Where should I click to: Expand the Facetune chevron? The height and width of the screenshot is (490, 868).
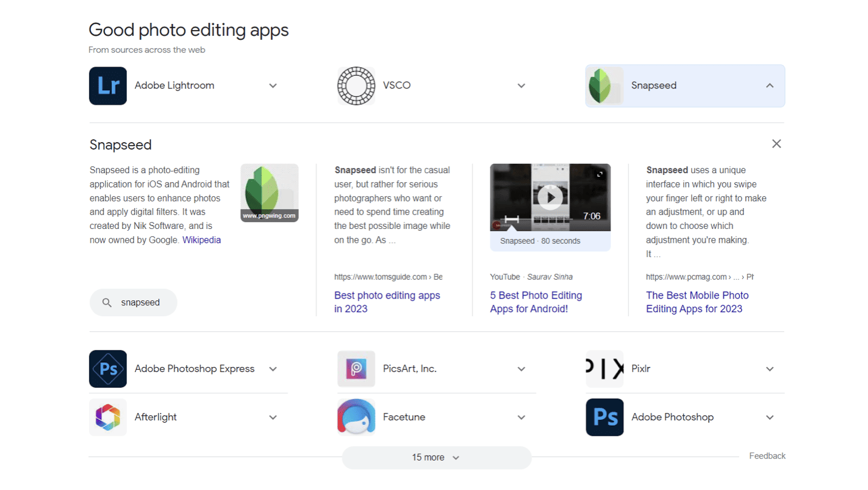(x=521, y=418)
